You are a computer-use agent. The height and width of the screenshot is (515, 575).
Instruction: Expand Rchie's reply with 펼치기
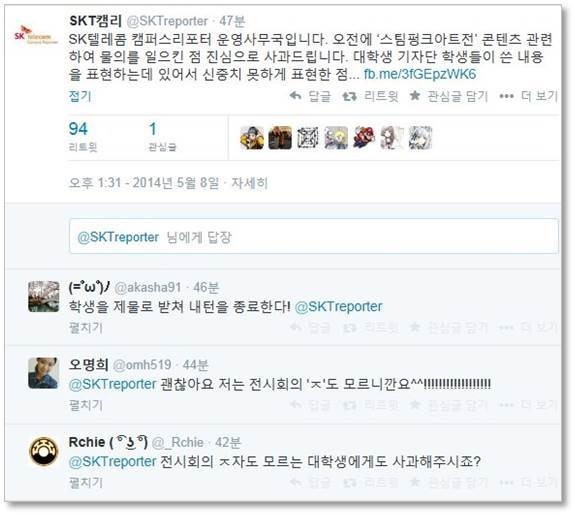pos(86,482)
